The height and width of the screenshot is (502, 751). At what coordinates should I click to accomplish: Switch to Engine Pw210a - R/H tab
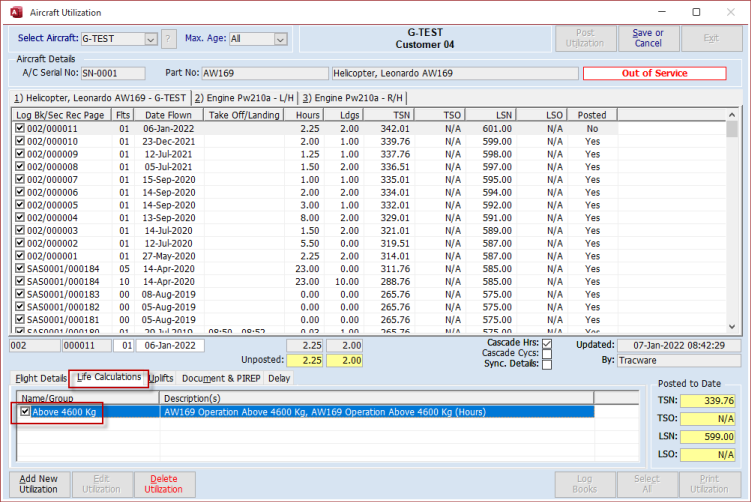click(x=353, y=98)
